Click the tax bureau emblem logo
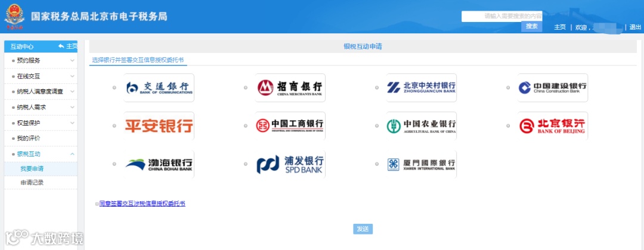 14,17
